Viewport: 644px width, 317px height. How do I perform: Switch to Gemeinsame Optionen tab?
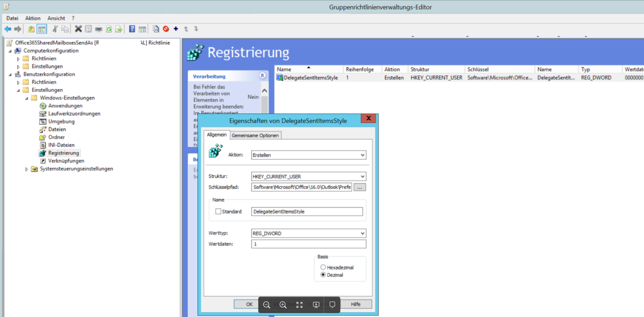(255, 135)
